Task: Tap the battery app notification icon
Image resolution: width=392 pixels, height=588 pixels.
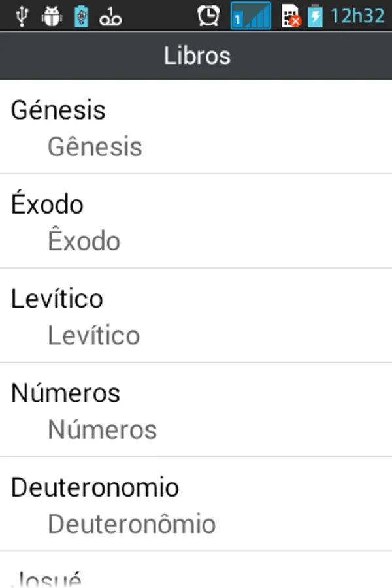Action: pyautogui.click(x=81, y=16)
